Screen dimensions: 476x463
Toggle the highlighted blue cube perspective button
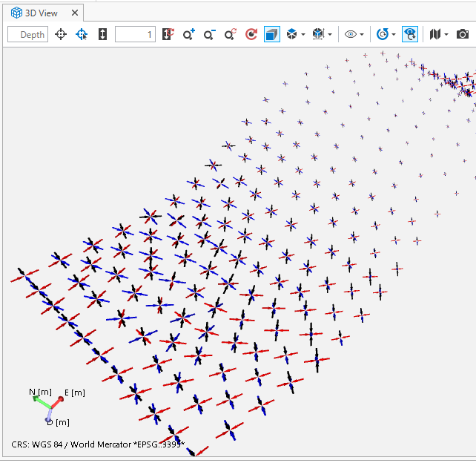[272, 34]
